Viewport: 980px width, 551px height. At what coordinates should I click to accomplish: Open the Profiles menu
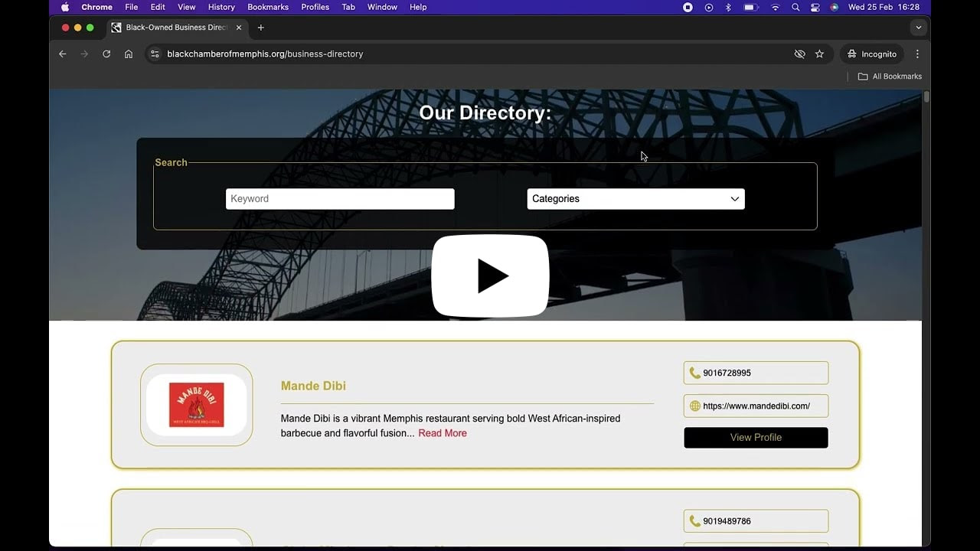(x=315, y=7)
